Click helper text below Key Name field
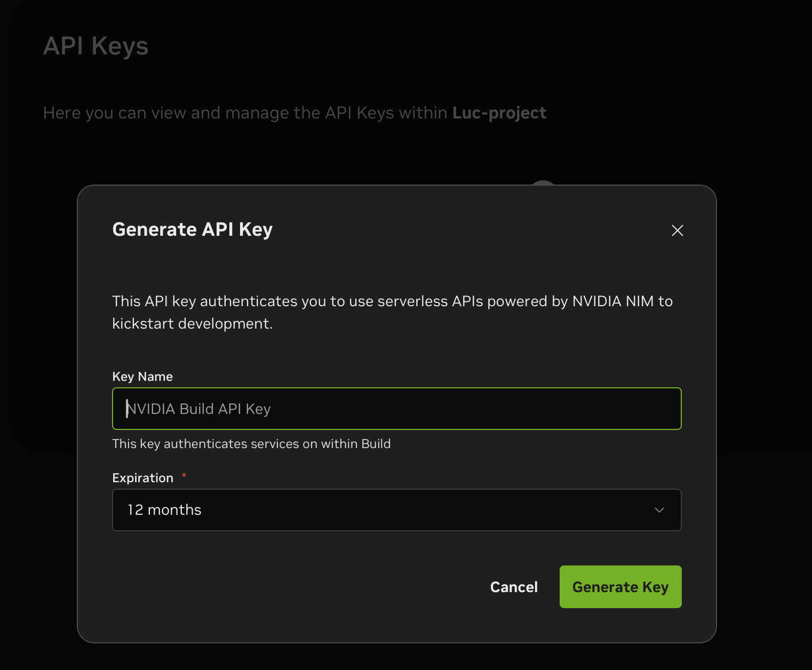This screenshot has height=670, width=812. click(x=251, y=444)
